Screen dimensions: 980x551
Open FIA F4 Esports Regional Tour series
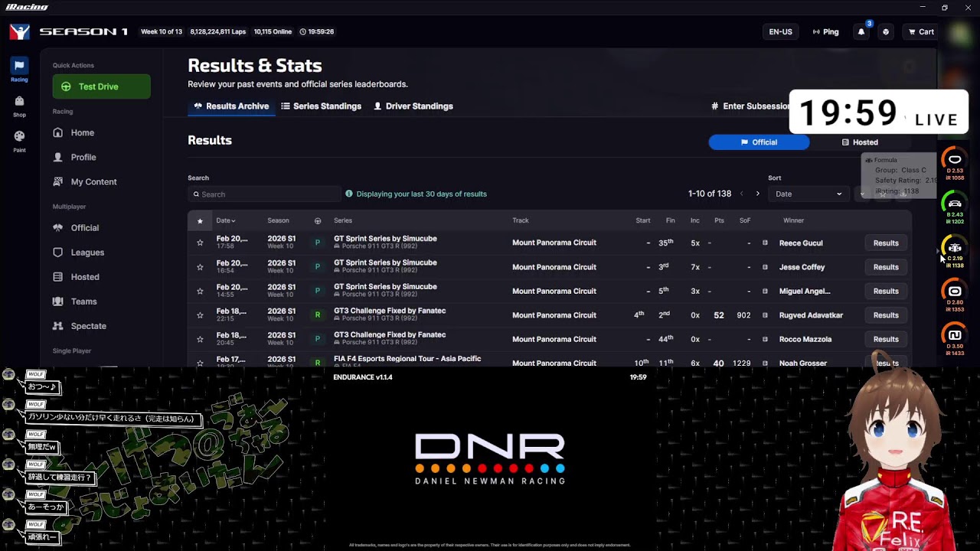[x=407, y=359]
